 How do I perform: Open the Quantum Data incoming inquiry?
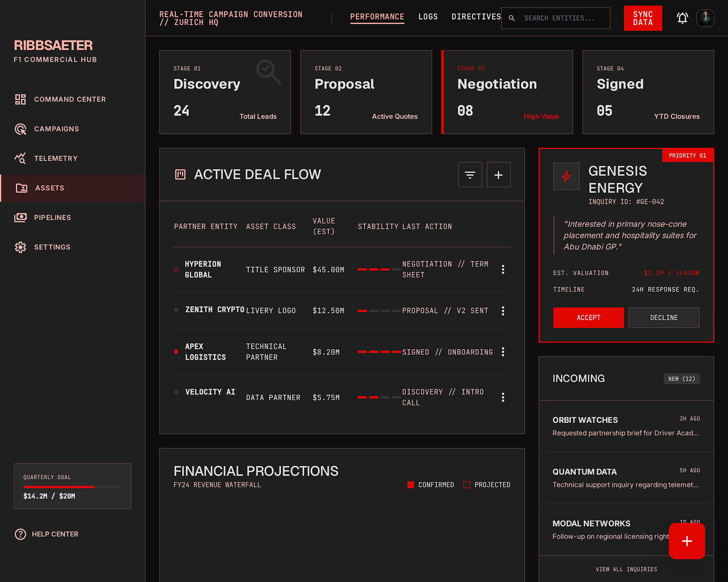pyautogui.click(x=626, y=478)
